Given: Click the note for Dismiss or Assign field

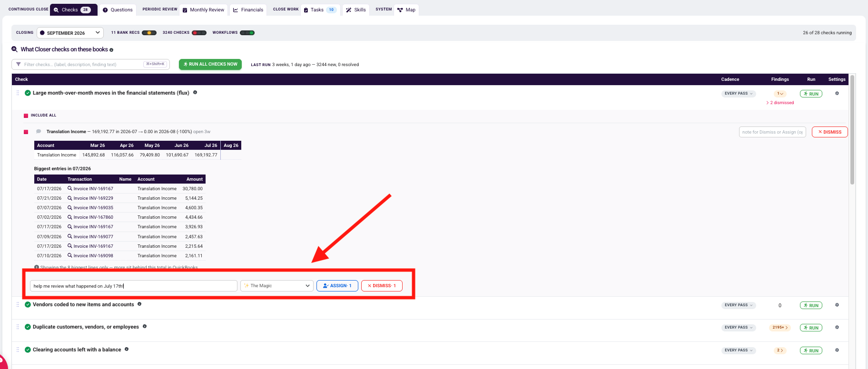Looking at the screenshot, I should click(772, 132).
